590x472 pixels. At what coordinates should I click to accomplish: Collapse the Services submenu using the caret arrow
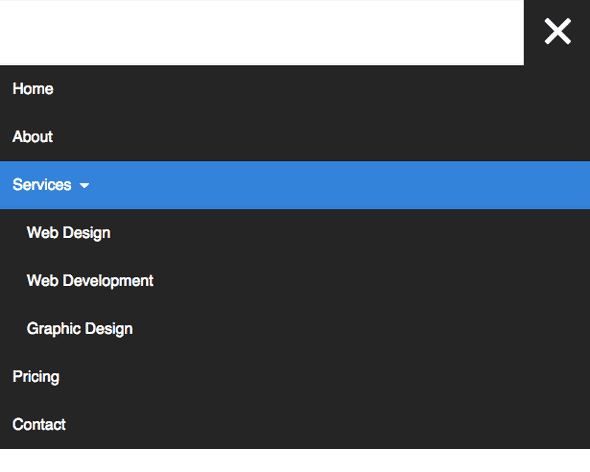click(84, 185)
